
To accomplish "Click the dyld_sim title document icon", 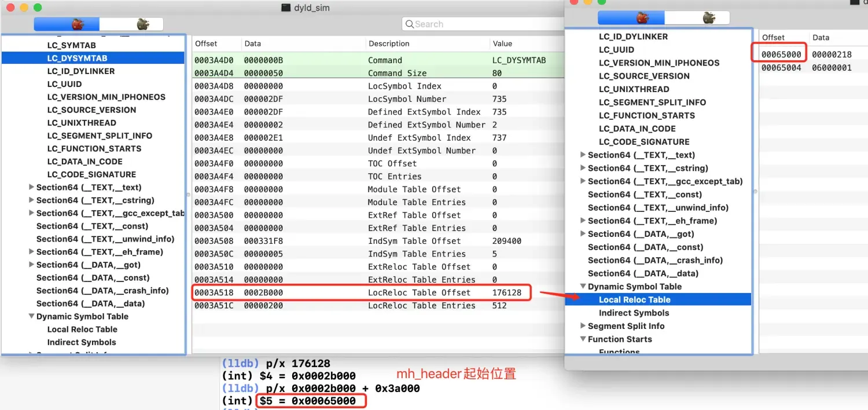I will click(285, 8).
